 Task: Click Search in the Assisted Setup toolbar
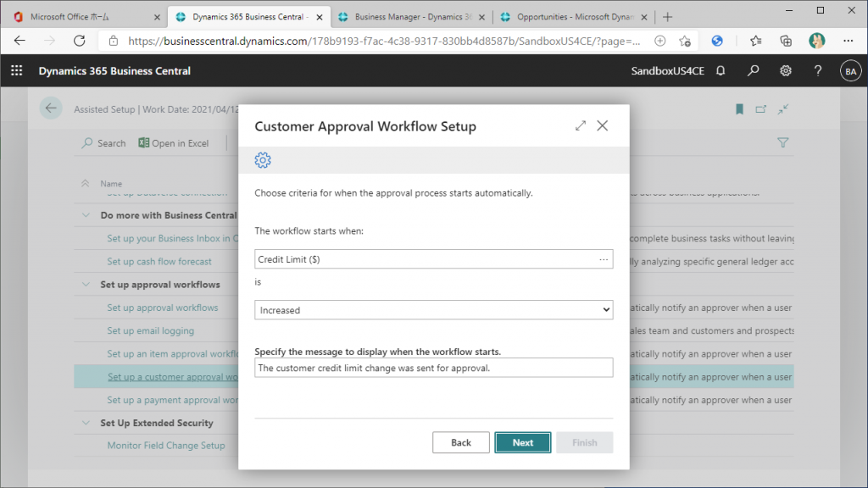tap(103, 143)
